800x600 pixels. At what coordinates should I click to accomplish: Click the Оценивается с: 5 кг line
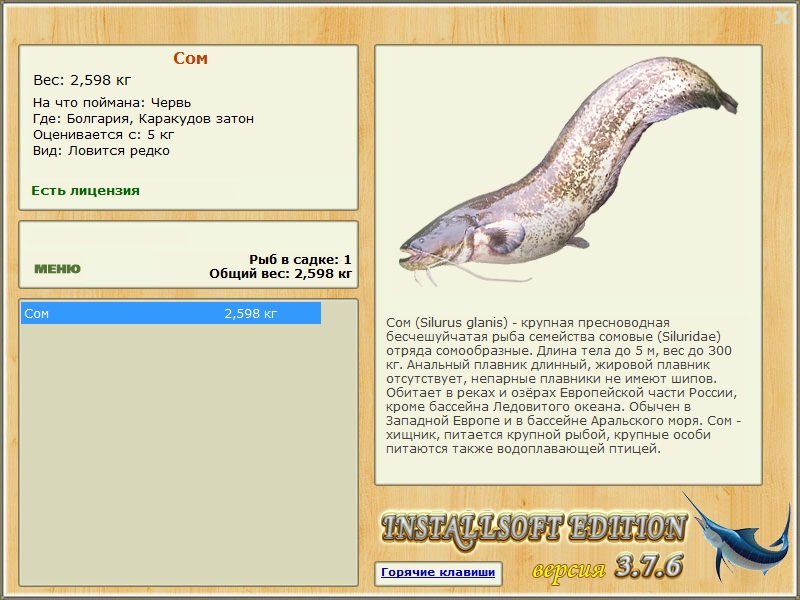point(104,135)
